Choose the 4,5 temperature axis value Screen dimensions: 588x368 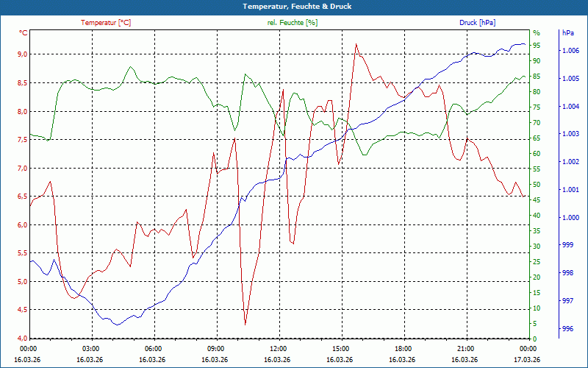click(x=23, y=310)
